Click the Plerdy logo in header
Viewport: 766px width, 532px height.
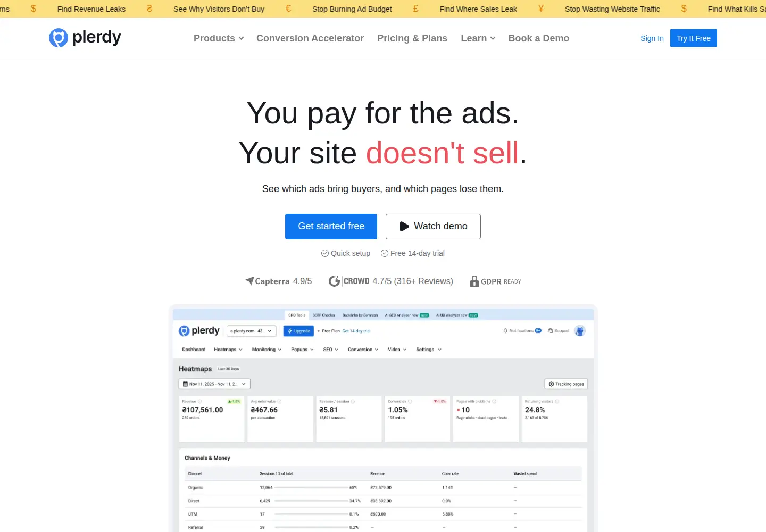click(85, 38)
